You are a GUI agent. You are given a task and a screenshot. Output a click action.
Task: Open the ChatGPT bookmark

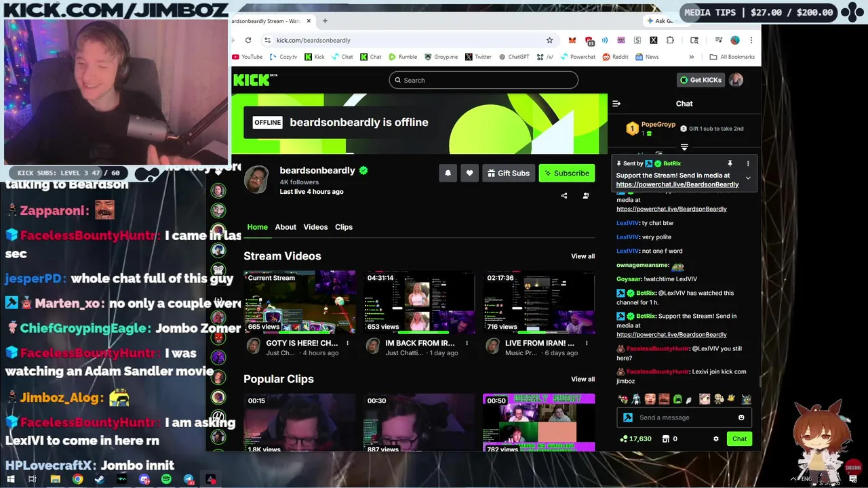pos(514,57)
